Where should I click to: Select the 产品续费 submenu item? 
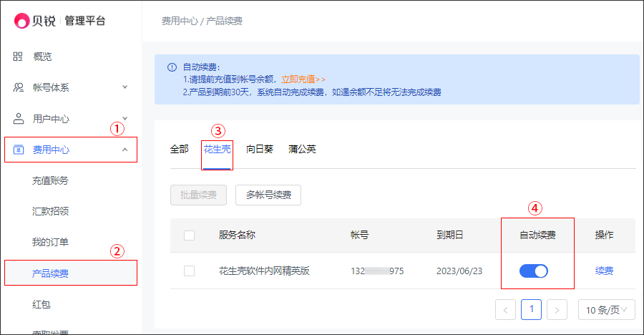pyautogui.click(x=71, y=273)
